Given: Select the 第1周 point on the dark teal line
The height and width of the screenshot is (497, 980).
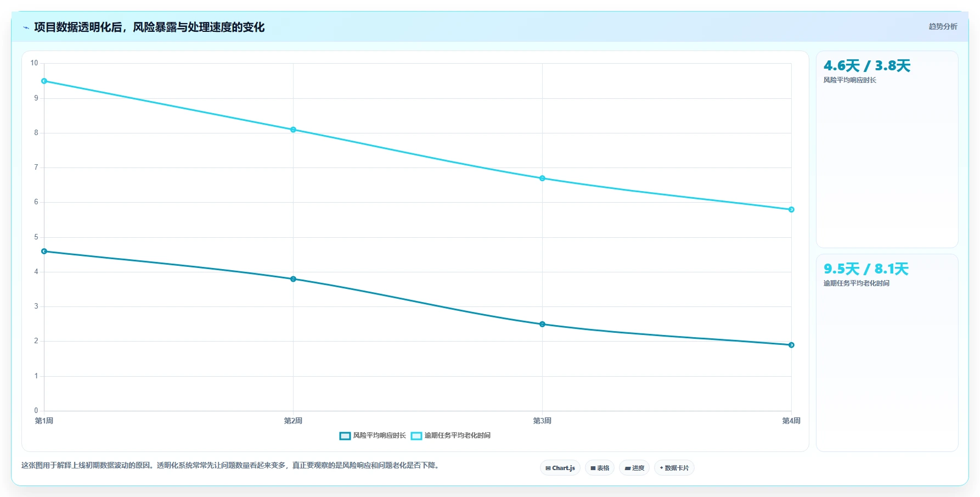Looking at the screenshot, I should 44,252.
